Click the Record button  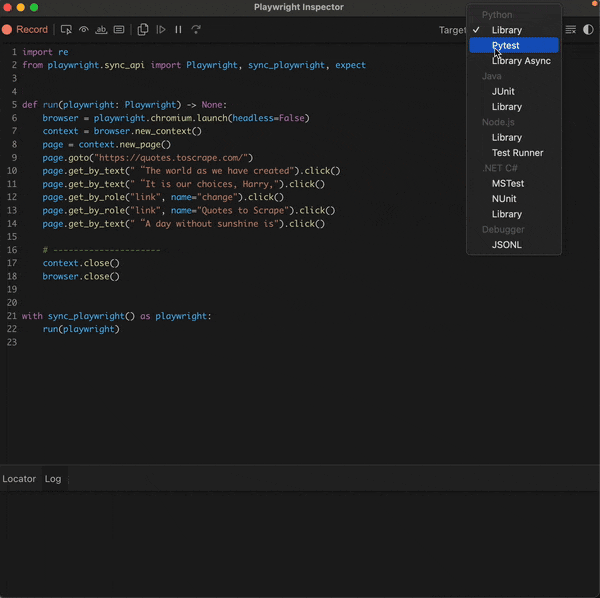(x=25, y=29)
